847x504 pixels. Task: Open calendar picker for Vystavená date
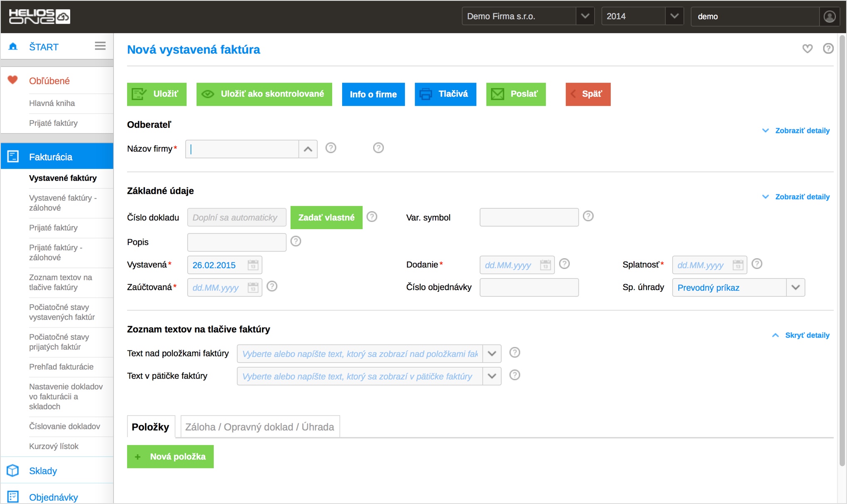[253, 265]
